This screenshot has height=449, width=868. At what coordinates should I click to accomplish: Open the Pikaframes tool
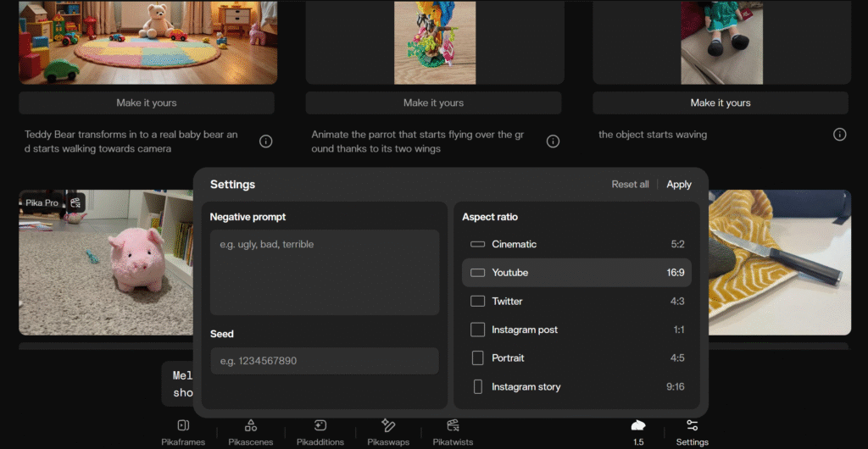(x=183, y=426)
